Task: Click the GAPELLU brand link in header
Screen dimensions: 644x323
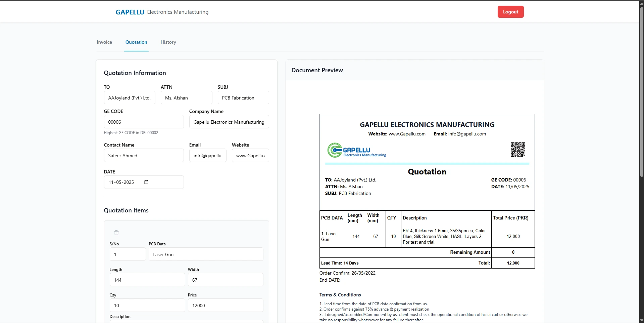Action: click(x=130, y=12)
